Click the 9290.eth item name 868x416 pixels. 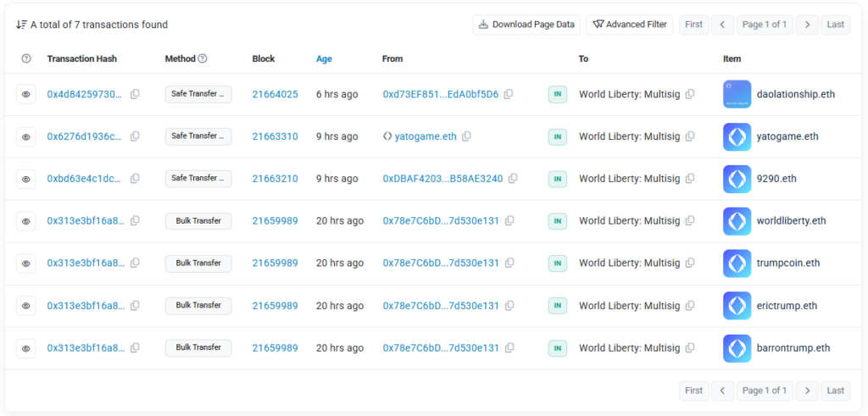[777, 179]
